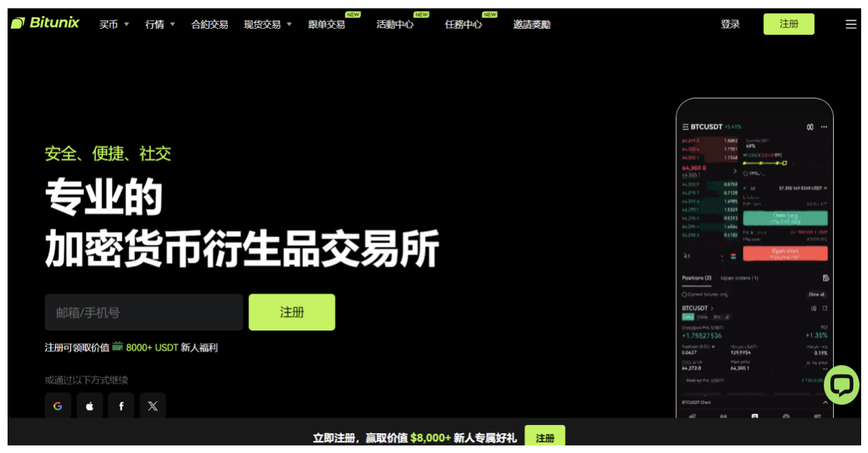Click the 登录 login link
This screenshot has height=453, width=868.
point(730,24)
